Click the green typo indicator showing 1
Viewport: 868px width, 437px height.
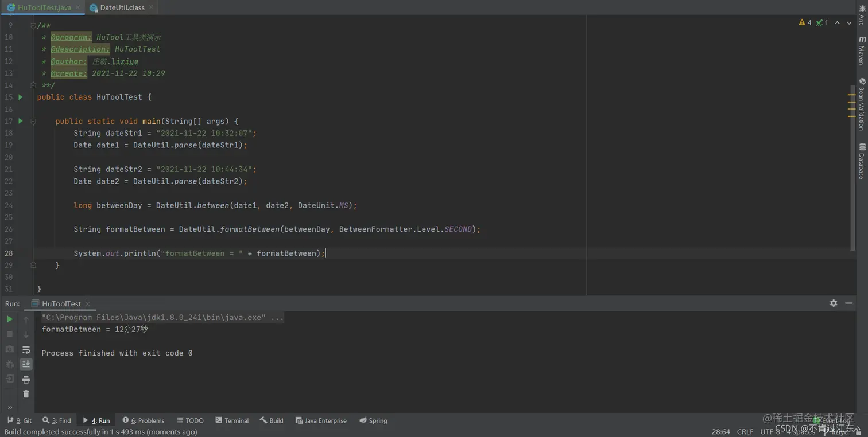(x=822, y=22)
